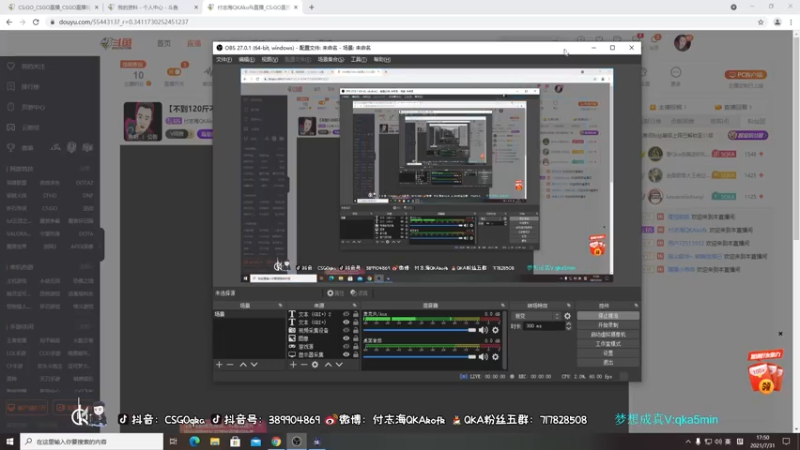Lock the Text (GDI+) 2 source
This screenshot has width=800, height=450.
[x=356, y=314]
